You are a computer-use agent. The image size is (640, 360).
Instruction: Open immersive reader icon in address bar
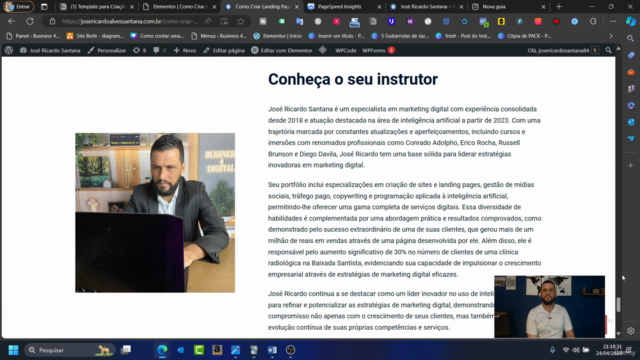click(x=224, y=21)
